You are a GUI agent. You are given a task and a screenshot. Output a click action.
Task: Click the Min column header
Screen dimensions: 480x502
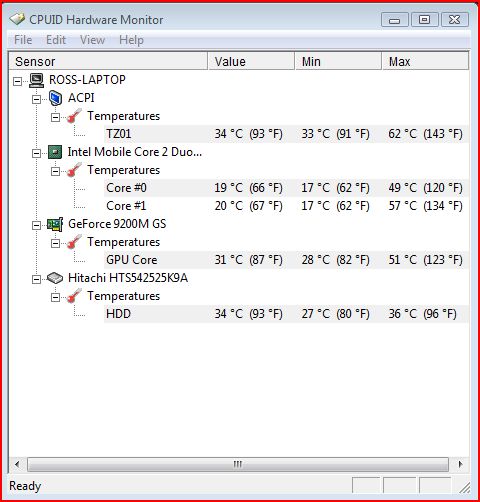click(338, 61)
